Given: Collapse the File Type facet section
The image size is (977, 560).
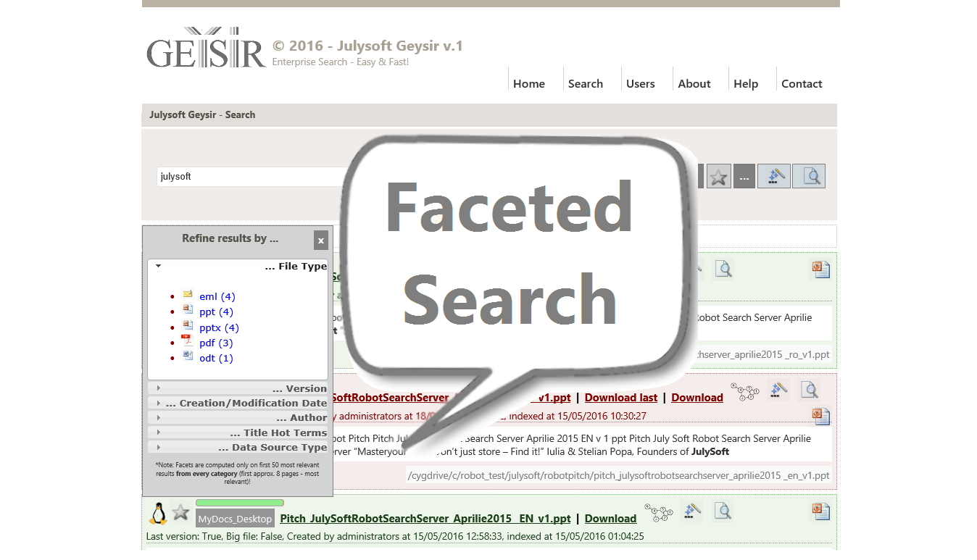Looking at the screenshot, I should (x=238, y=266).
